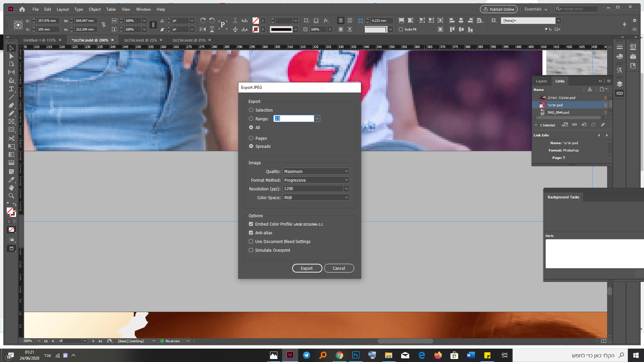Image resolution: width=644 pixels, height=362 pixels.
Task: Click the Relink icon in Links panel
Action: click(x=575, y=125)
